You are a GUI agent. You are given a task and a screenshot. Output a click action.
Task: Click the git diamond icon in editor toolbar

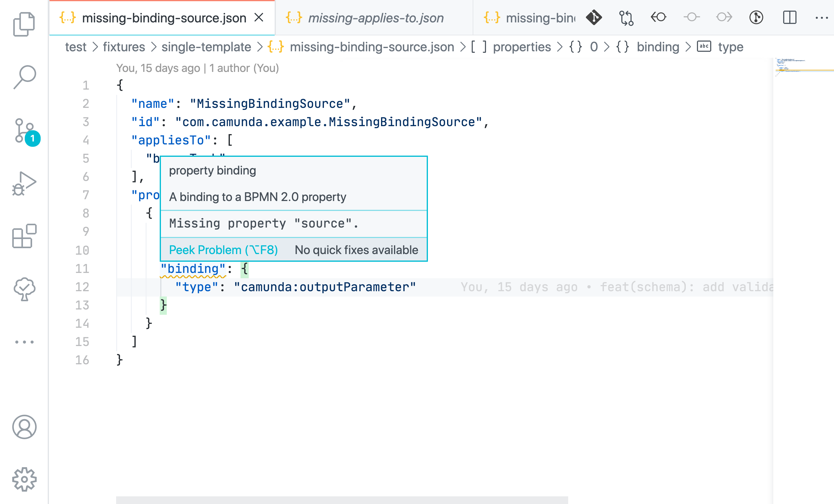coord(594,18)
